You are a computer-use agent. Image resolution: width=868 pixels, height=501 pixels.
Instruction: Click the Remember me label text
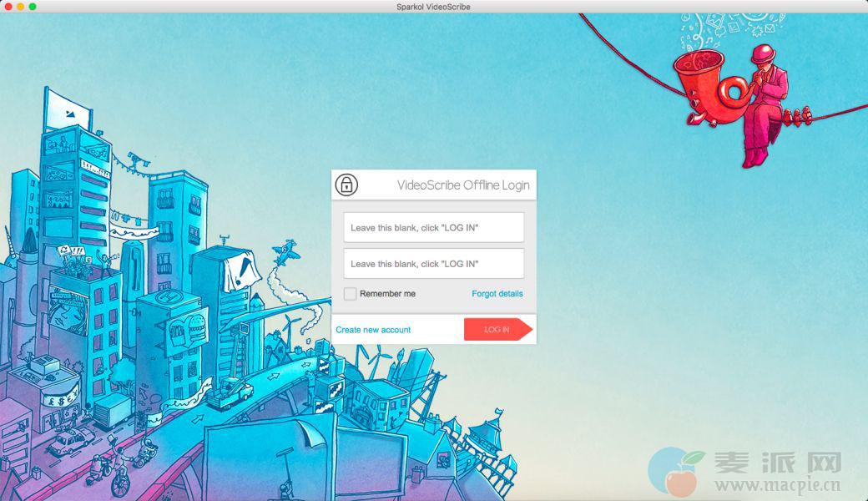[387, 294]
